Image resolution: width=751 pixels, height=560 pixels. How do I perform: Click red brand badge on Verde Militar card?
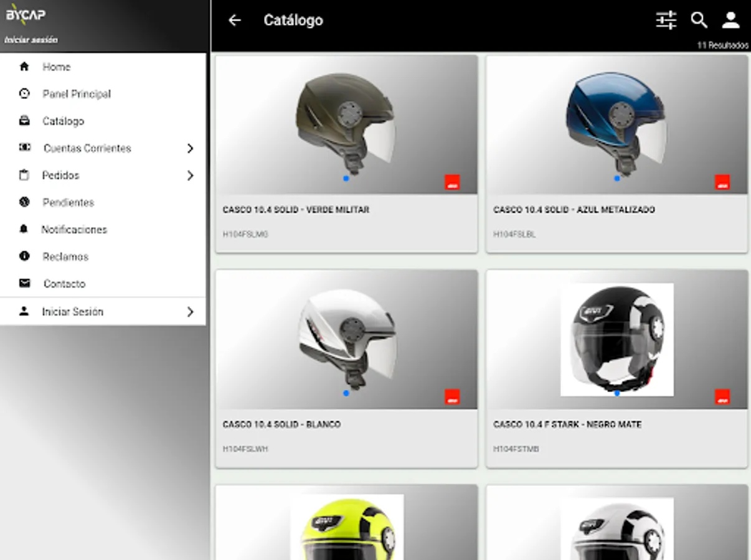point(452,182)
